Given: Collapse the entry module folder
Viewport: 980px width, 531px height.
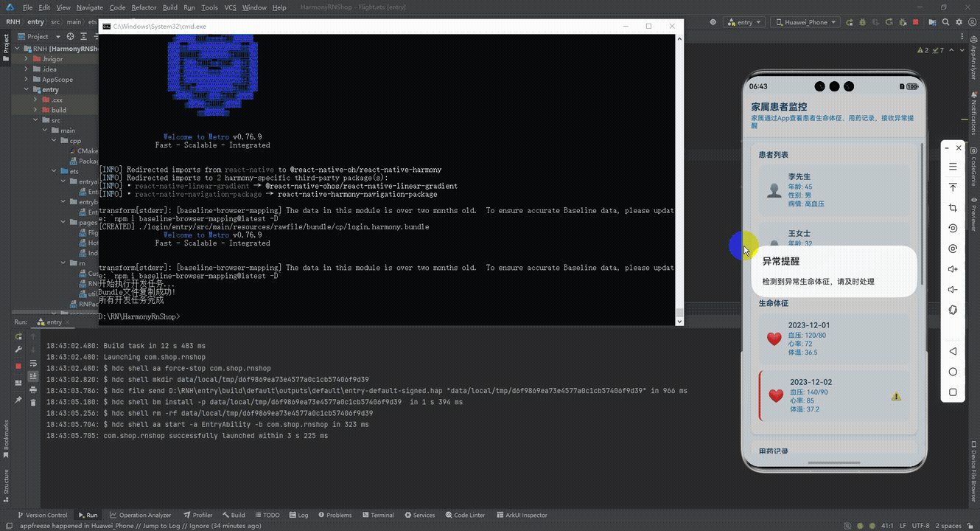Looking at the screenshot, I should coord(27,90).
